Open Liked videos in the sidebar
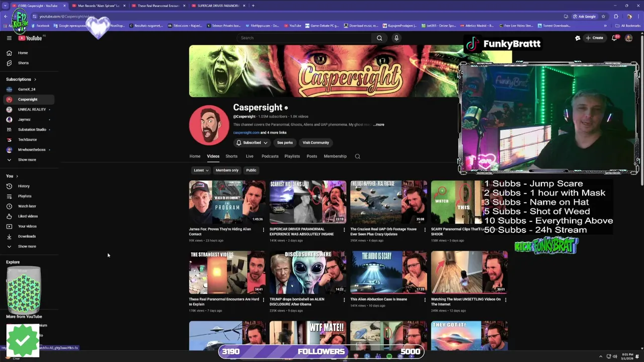 click(x=28, y=216)
